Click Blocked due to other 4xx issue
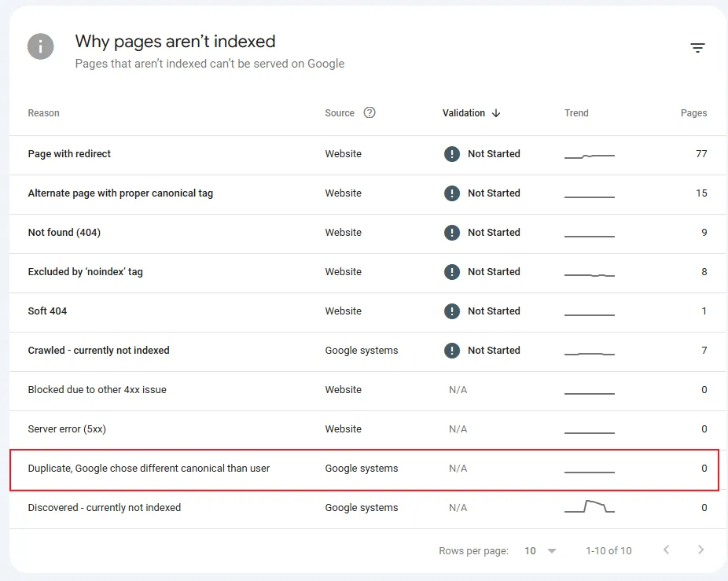The width and height of the screenshot is (728, 581). coord(97,390)
